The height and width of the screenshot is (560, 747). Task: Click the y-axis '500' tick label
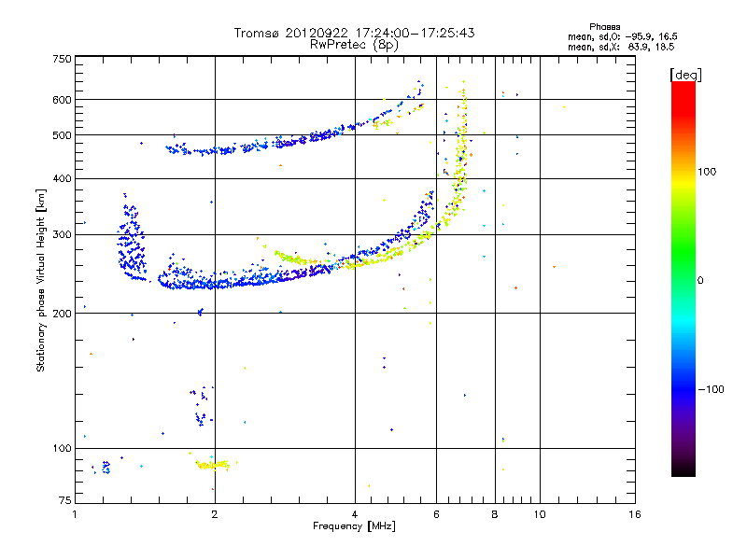(62, 135)
